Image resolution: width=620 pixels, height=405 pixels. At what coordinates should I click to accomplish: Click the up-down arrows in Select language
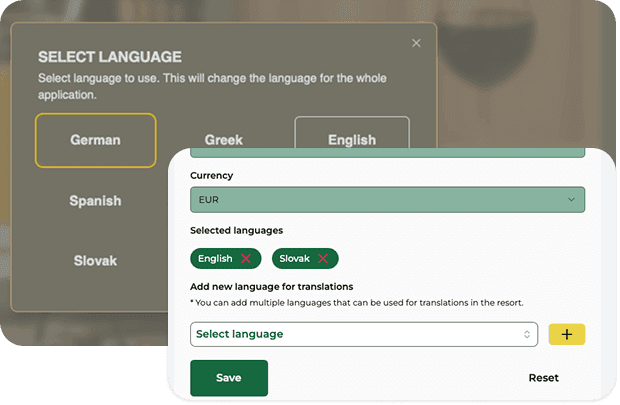pyautogui.click(x=526, y=334)
